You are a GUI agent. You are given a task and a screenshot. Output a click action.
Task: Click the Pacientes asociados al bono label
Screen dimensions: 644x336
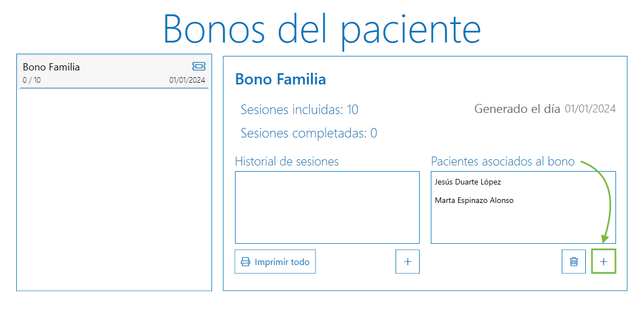pyautogui.click(x=502, y=162)
